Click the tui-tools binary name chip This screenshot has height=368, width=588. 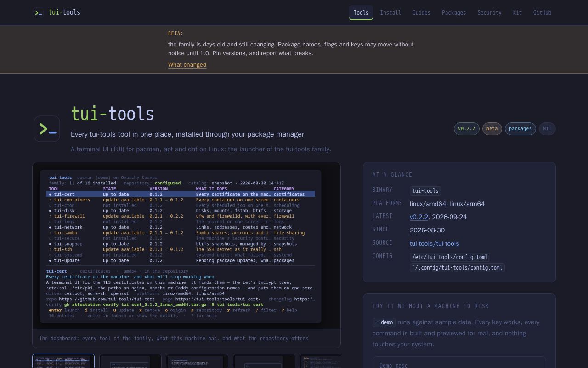425,190
